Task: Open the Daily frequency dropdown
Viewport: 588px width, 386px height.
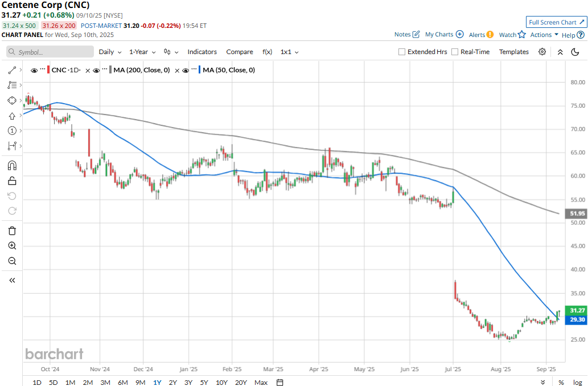Action: coord(110,52)
